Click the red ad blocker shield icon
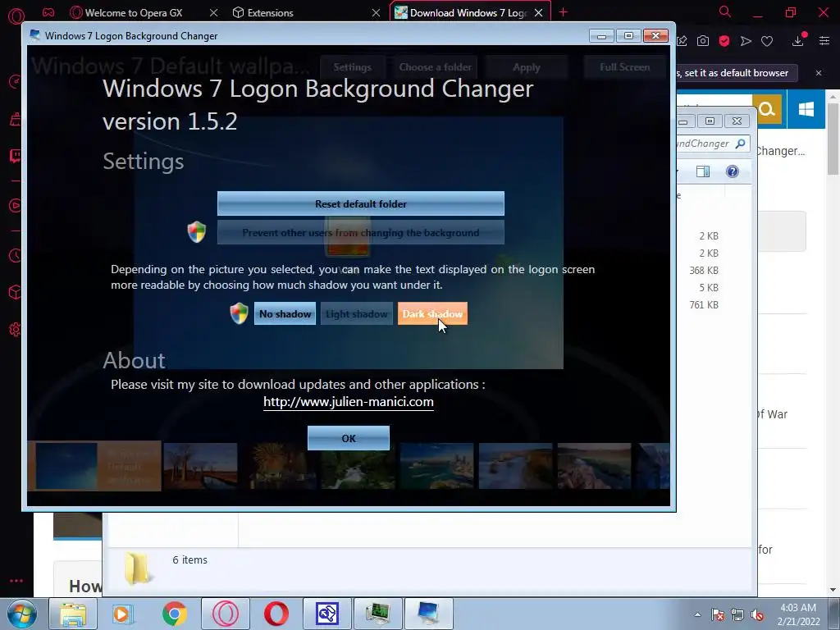840x630 pixels. [724, 41]
